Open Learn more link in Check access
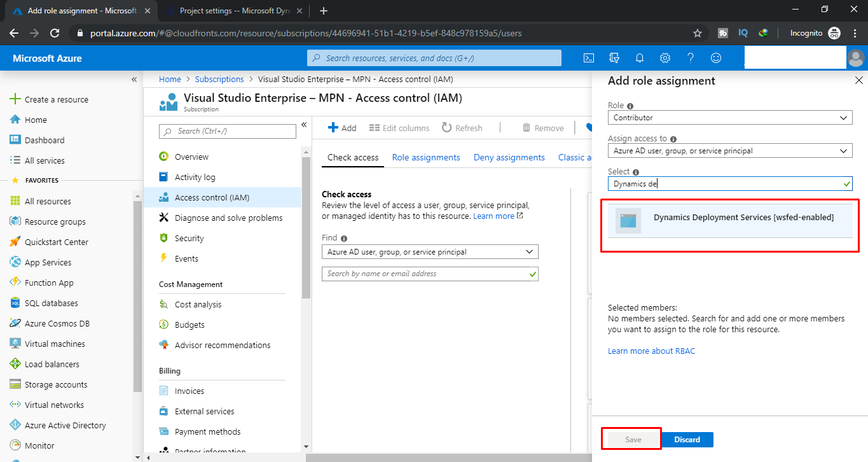 coord(498,216)
